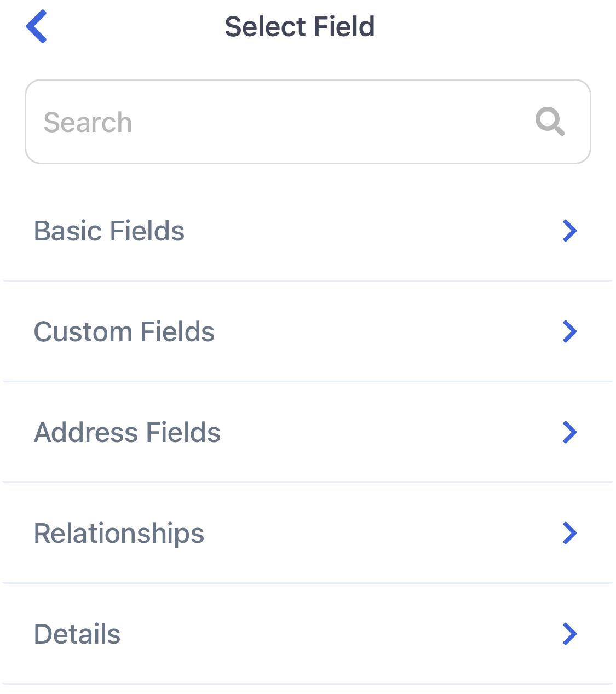Tap the chevron on the Details row
Image resolution: width=616 pixels, height=694 pixels.
coord(569,634)
